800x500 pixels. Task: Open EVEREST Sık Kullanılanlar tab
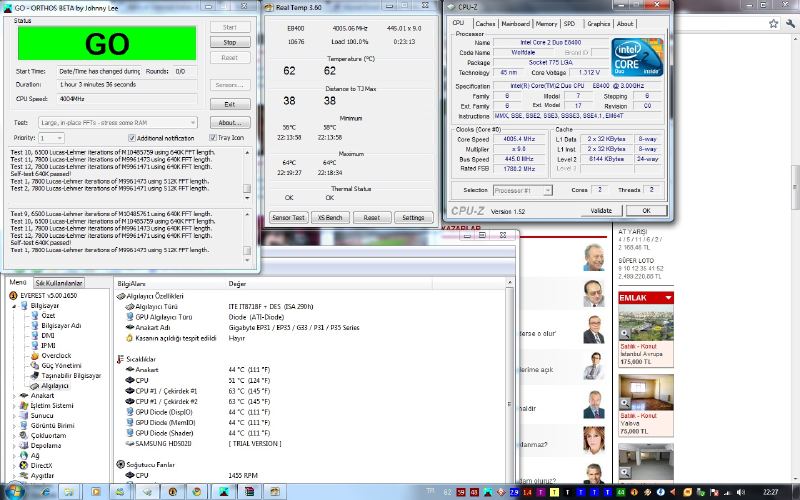click(x=59, y=283)
